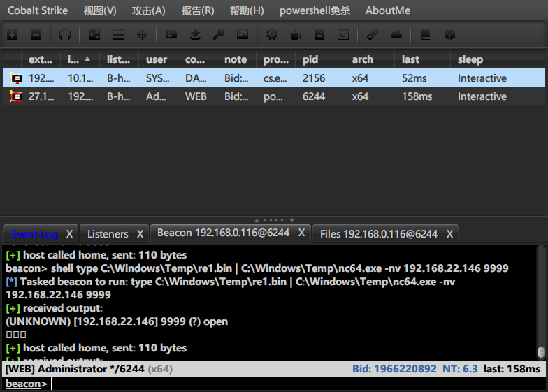Screen dimensions: 548x392
Task: Click beacon icon of the pid 6244 row
Action: pos(16,96)
